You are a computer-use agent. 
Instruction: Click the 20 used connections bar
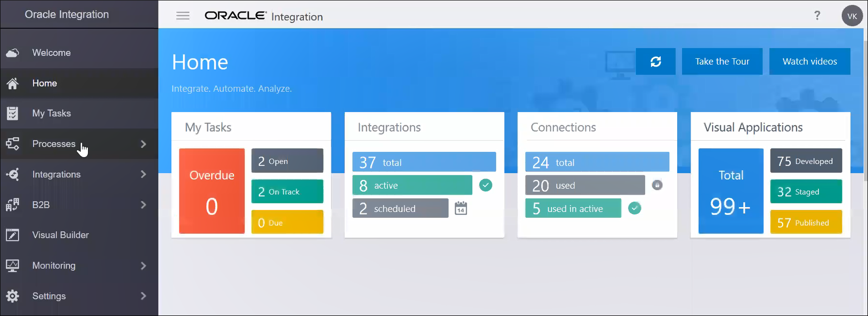[x=585, y=185]
